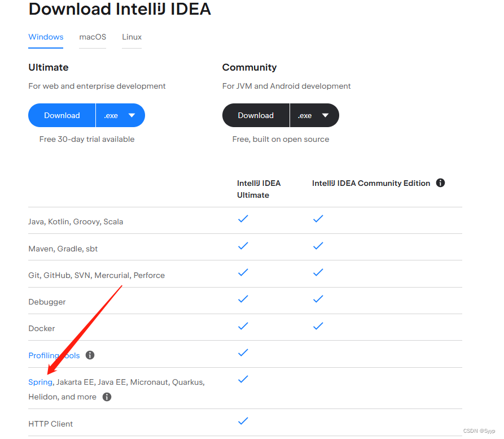Screen dimensions: 504x439
Task: Click the Debugger row label
Action: (x=47, y=302)
